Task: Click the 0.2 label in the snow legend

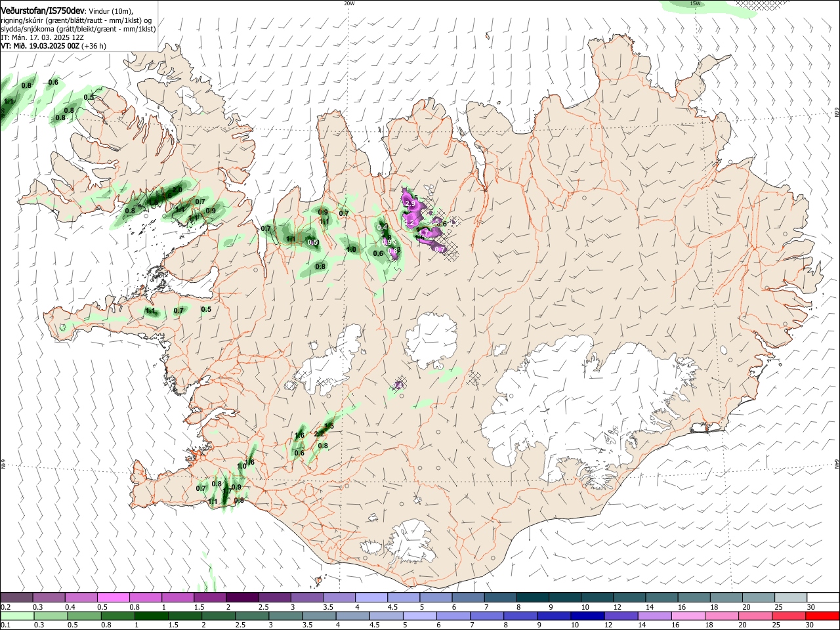Action: (5, 607)
